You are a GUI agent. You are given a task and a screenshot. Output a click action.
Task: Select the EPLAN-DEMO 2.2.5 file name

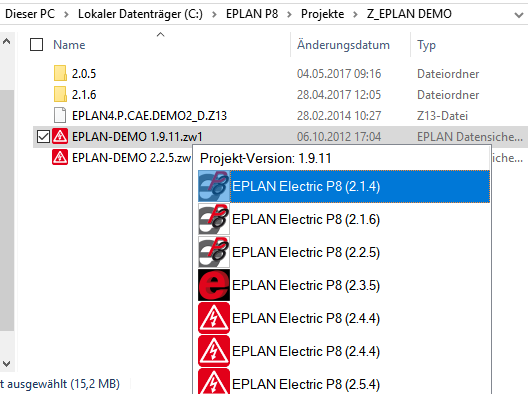click(131, 158)
